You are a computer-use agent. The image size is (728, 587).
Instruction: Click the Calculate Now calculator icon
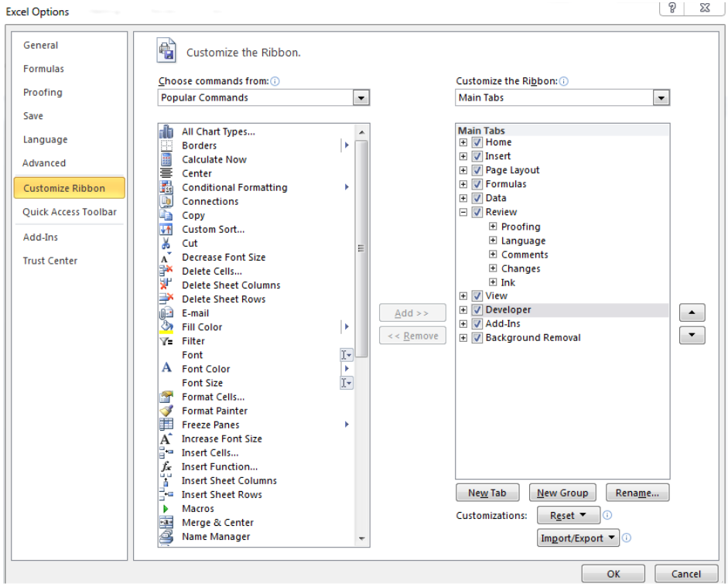pos(166,159)
